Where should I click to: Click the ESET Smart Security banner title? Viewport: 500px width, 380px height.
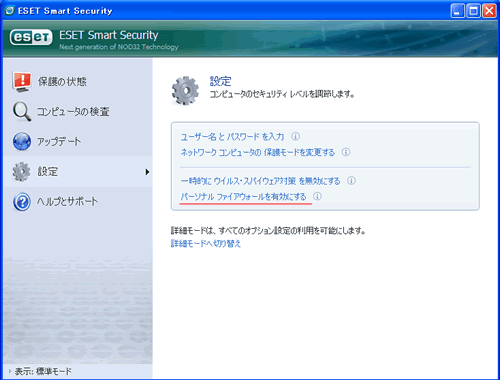tap(109, 35)
